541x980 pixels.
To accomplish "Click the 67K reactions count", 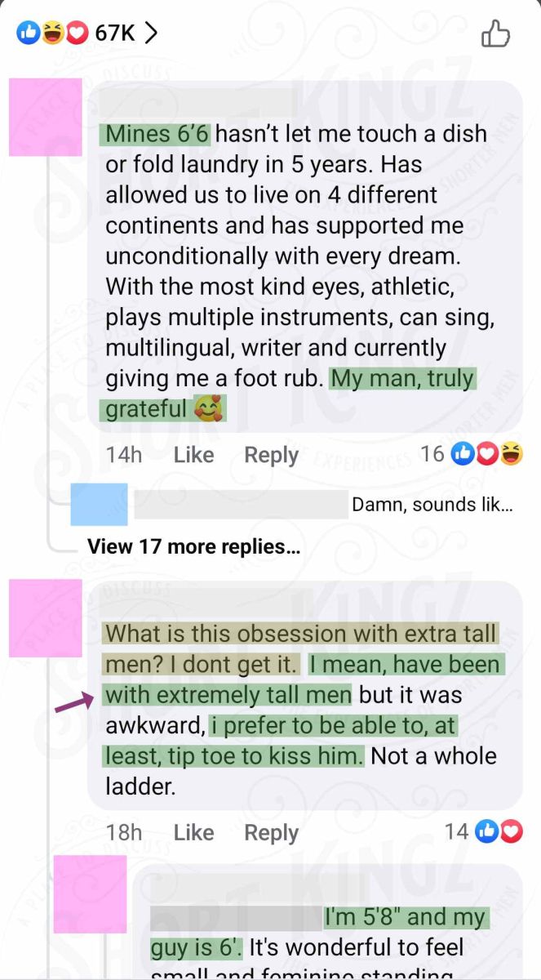I will tap(115, 33).
